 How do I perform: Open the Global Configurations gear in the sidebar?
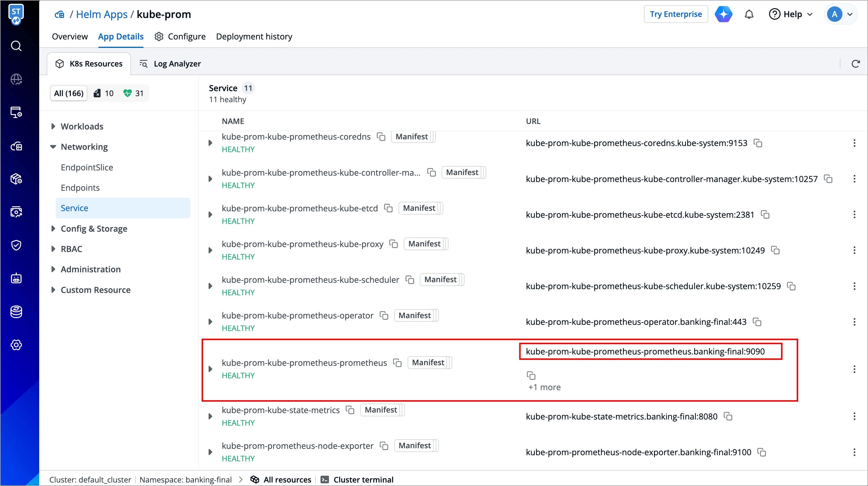coord(16,345)
